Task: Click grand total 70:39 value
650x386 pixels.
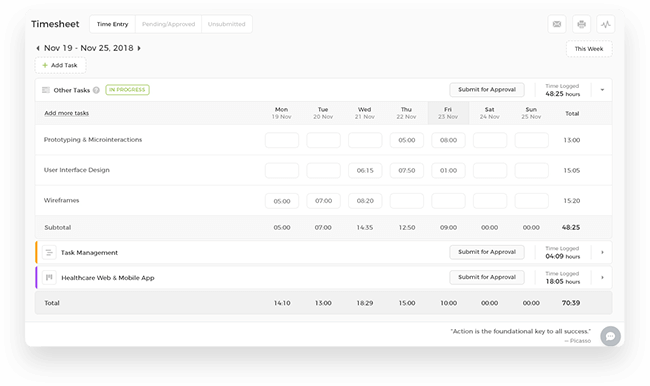Action: pyautogui.click(x=571, y=303)
